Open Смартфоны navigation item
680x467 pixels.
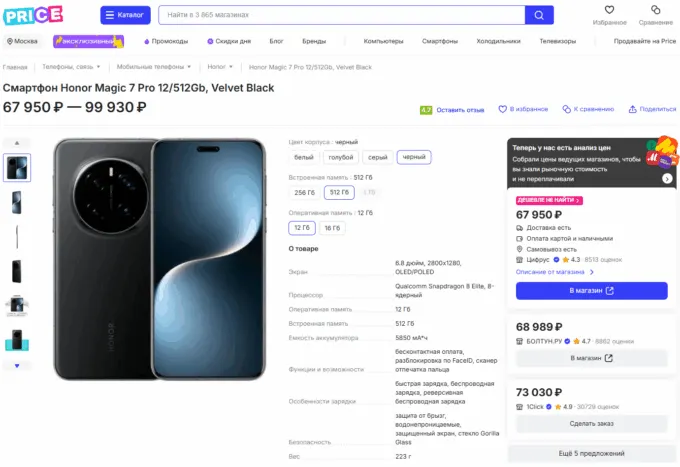(x=440, y=41)
